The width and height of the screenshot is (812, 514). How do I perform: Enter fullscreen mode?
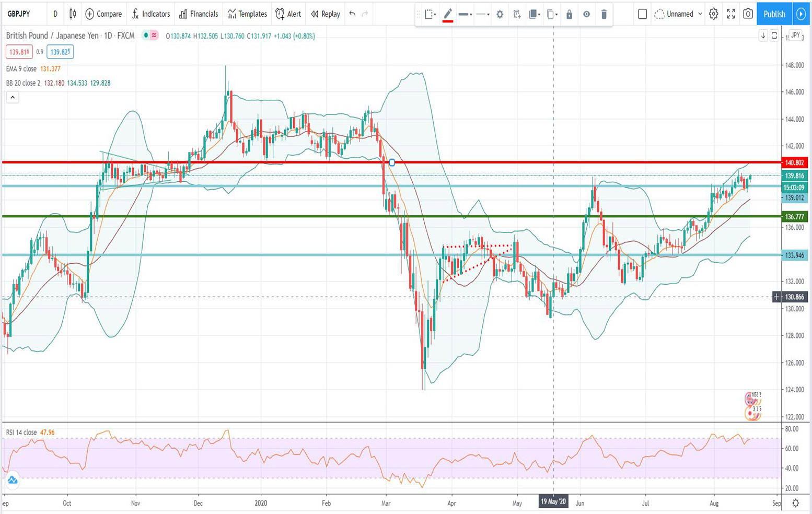(x=731, y=14)
